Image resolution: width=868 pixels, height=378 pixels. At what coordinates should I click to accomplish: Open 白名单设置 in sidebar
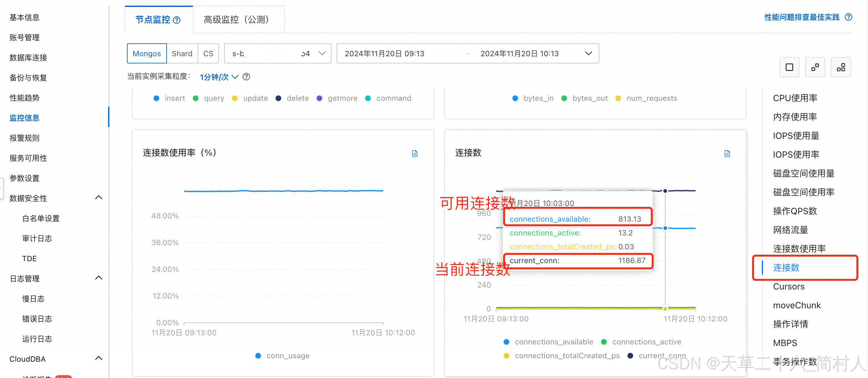[41, 219]
